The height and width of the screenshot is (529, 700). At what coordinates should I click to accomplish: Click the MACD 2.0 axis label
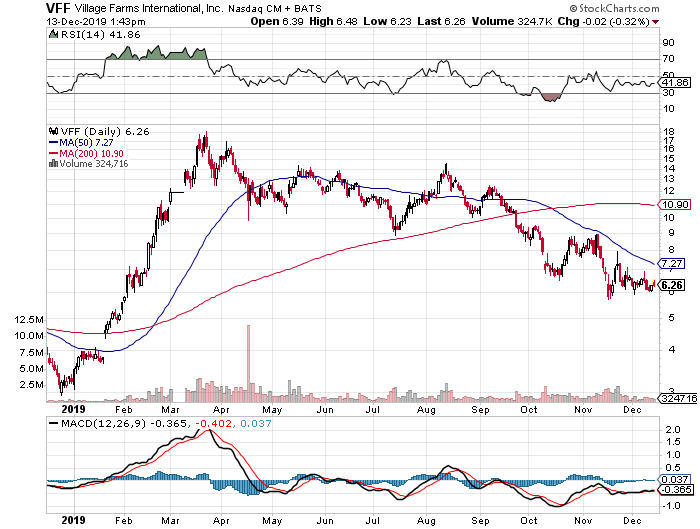[672, 429]
